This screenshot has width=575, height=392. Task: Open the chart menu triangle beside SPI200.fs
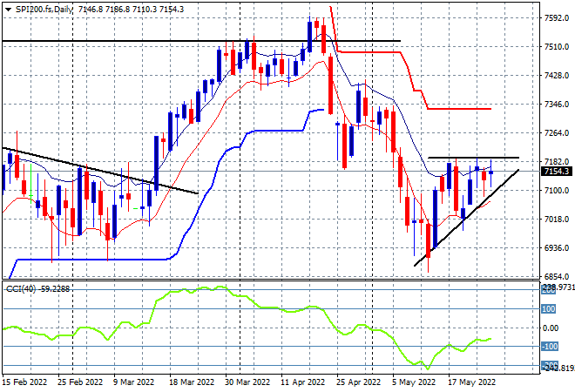pyautogui.click(x=8, y=10)
